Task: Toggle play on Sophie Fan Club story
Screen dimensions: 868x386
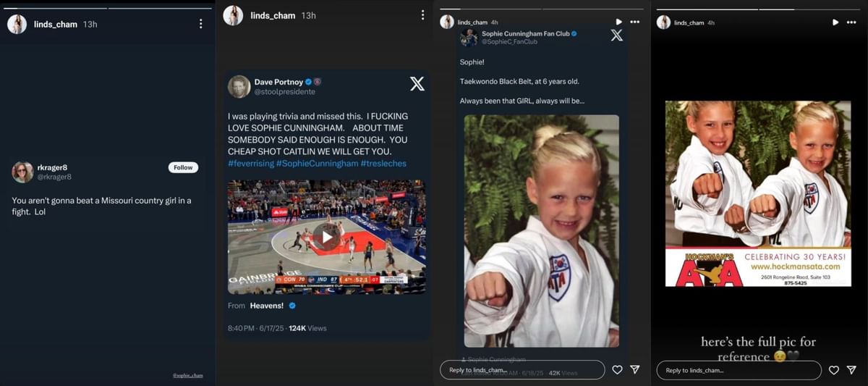Action: pyautogui.click(x=618, y=22)
